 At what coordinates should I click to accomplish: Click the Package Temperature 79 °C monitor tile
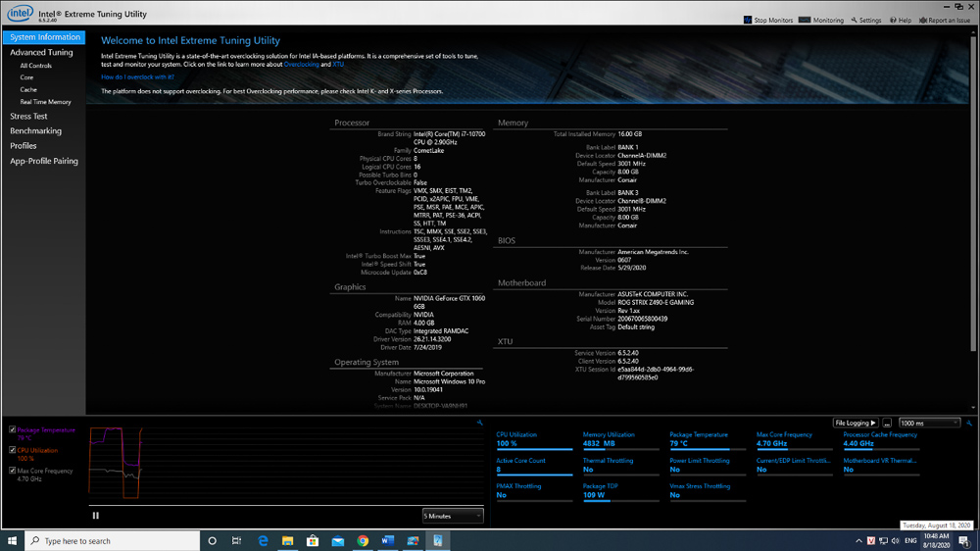(708, 440)
